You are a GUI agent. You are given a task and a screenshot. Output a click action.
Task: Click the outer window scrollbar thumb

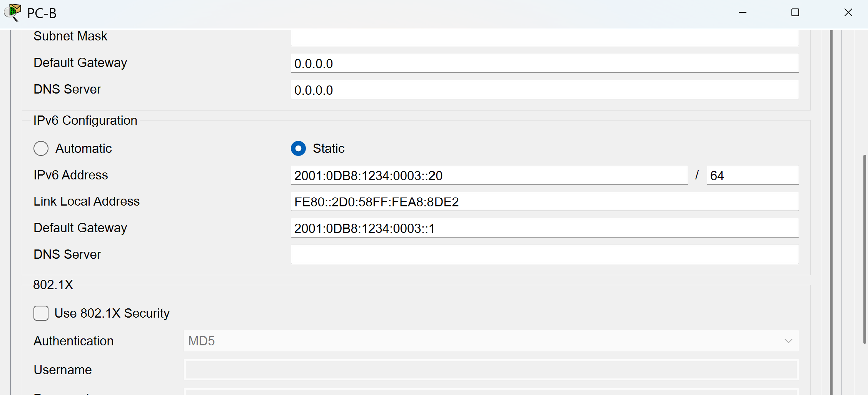865,249
